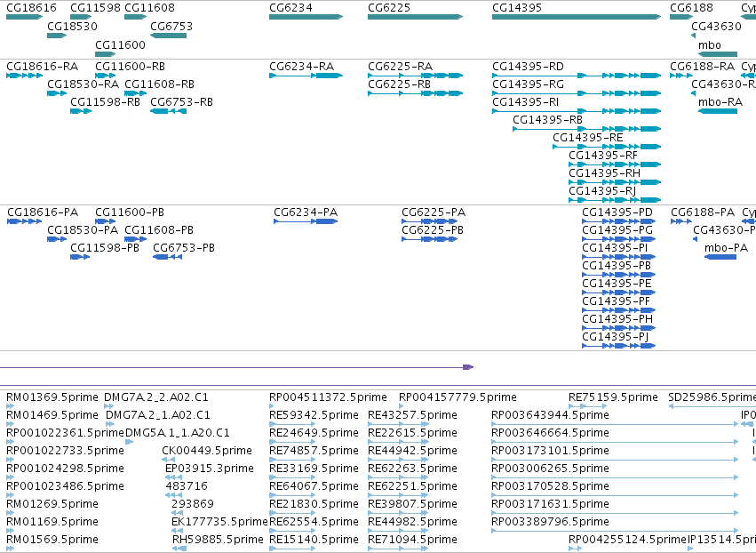Viewport: 756px width, 553px height.
Task: Select the CG14395 gene arrow glyph
Action: click(x=577, y=17)
